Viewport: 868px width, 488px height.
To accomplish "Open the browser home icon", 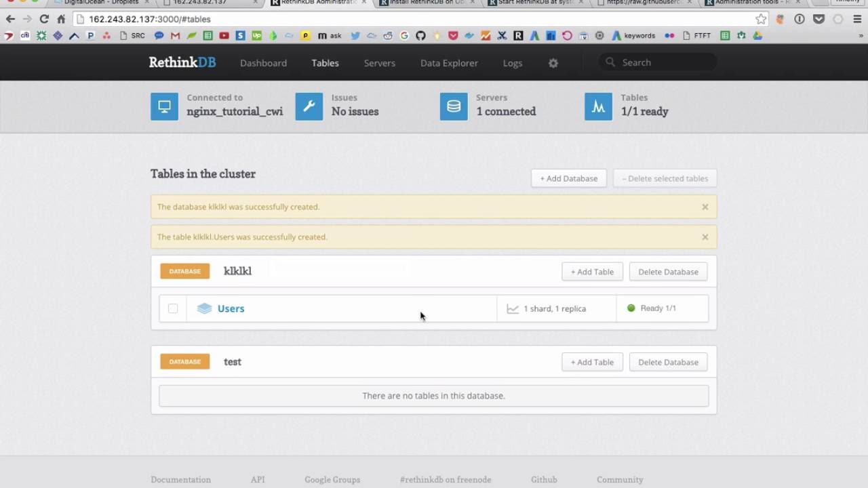I will [x=61, y=19].
